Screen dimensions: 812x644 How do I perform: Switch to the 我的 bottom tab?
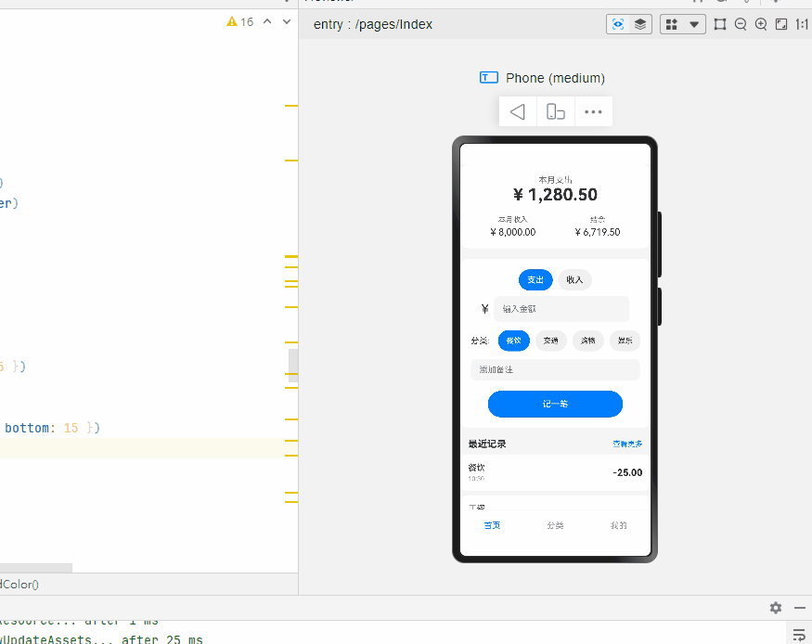coord(618,525)
